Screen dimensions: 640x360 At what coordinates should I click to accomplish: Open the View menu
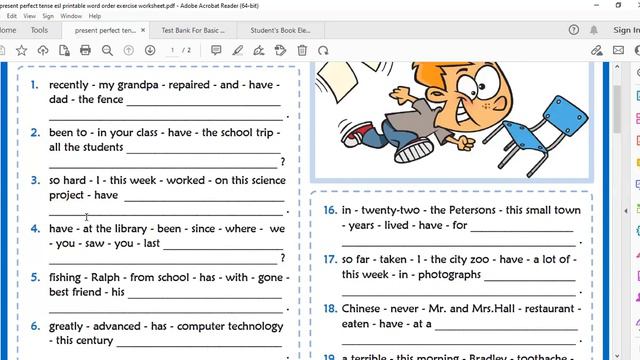pyautogui.click(x=29, y=16)
